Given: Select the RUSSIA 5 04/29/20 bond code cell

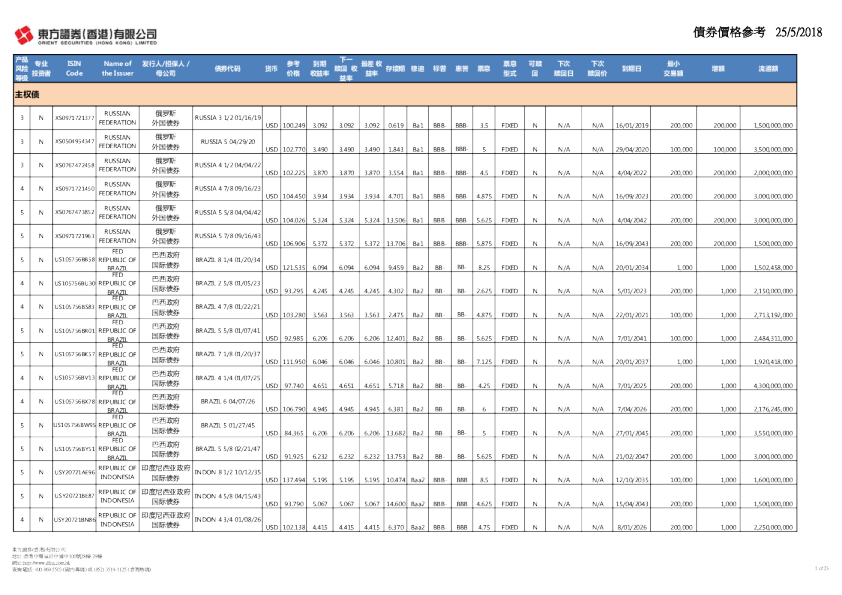Looking at the screenshot, I should click(226, 141).
